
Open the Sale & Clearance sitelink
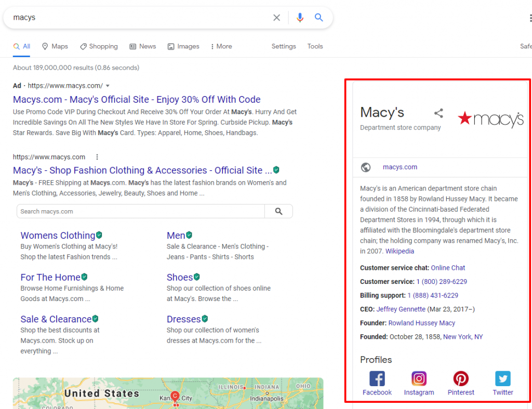56,319
